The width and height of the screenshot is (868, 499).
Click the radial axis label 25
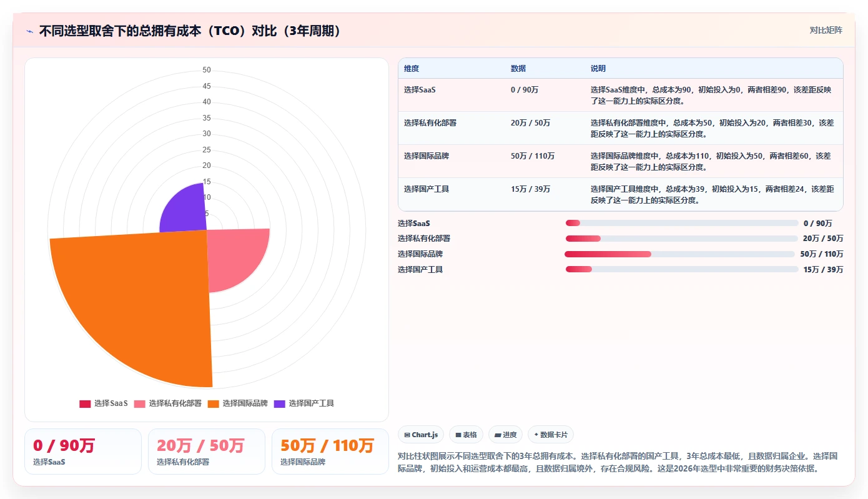207,150
